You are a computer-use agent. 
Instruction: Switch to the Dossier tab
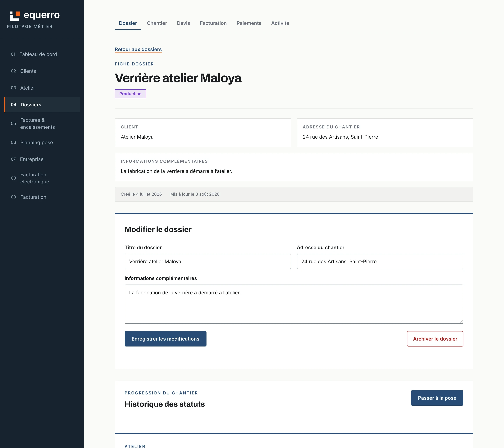tap(128, 23)
